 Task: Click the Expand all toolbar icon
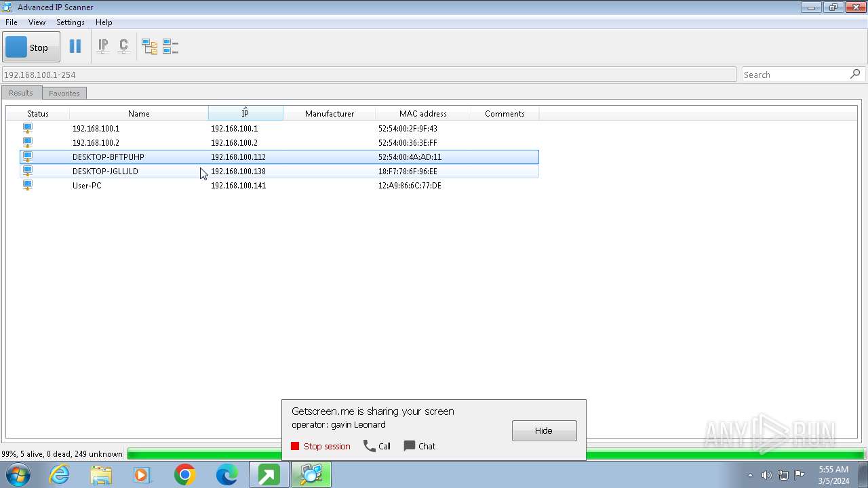(x=149, y=47)
